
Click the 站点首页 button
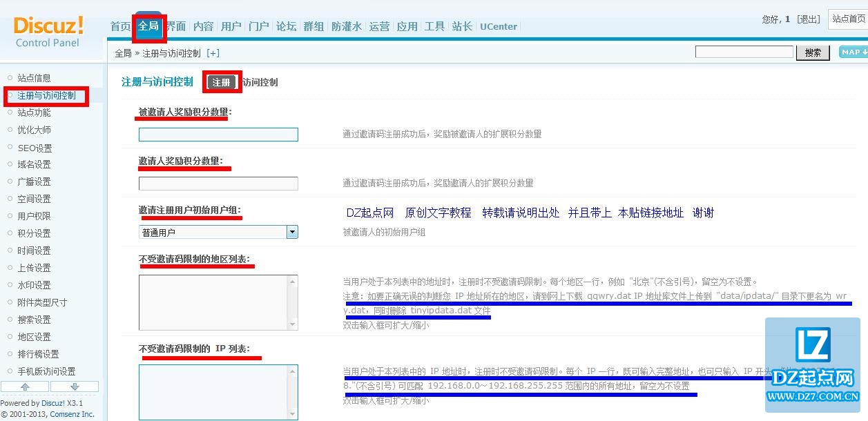[849, 19]
